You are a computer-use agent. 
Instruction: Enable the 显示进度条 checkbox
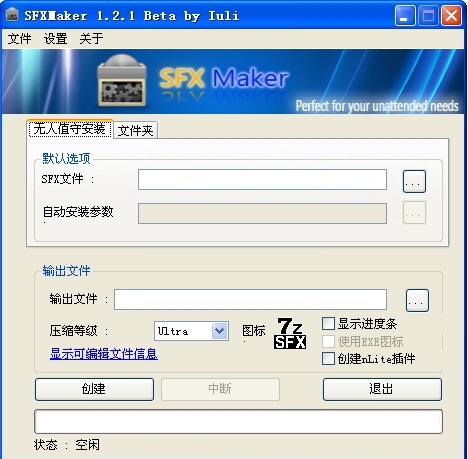coord(328,323)
